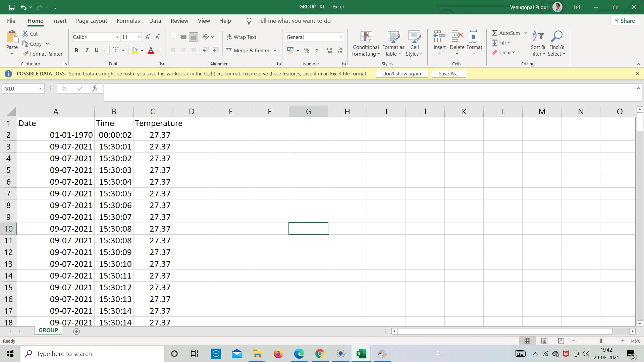Switch to the Insert tab
This screenshot has height=362, width=644.
pyautogui.click(x=59, y=21)
